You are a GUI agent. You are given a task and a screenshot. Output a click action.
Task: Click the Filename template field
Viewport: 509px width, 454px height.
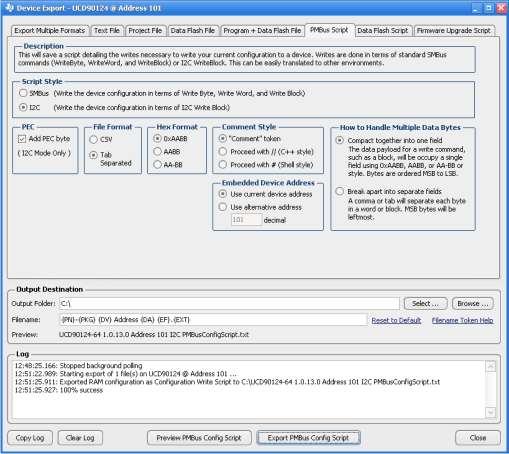(213, 320)
